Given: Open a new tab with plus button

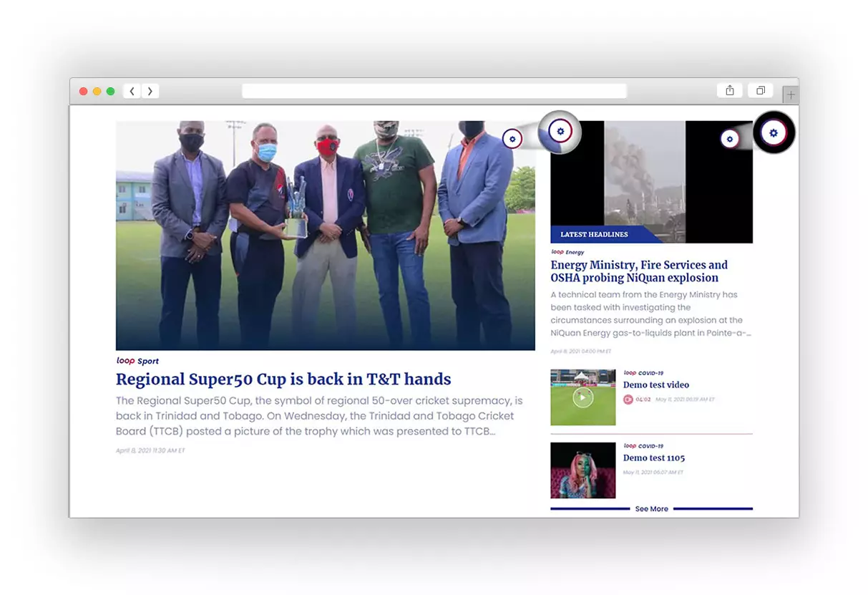Looking at the screenshot, I should tap(790, 95).
